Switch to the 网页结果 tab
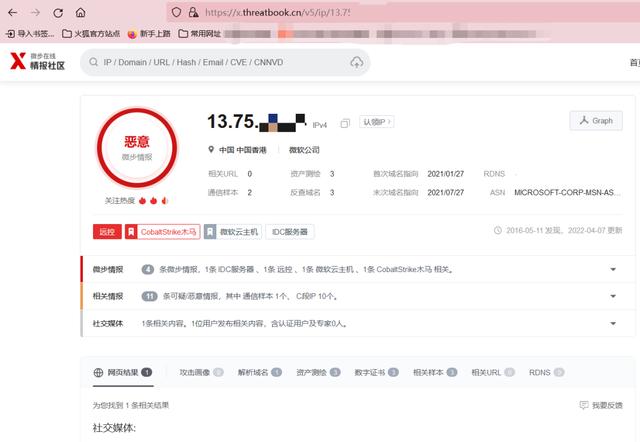640x442 pixels. pos(123,372)
